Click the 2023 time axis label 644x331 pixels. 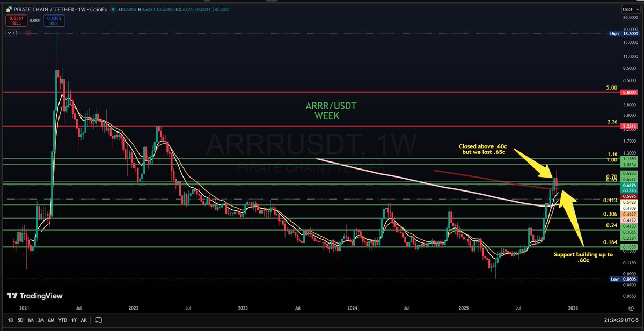243,308
